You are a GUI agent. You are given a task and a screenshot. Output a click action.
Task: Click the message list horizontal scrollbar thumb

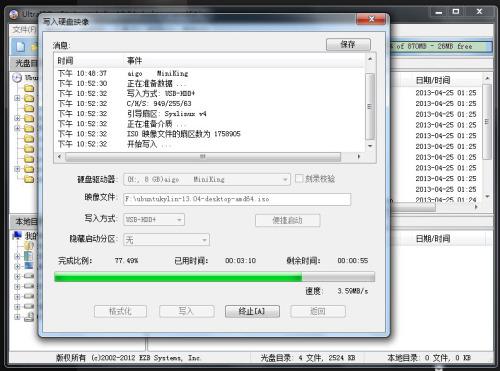pos(203,157)
